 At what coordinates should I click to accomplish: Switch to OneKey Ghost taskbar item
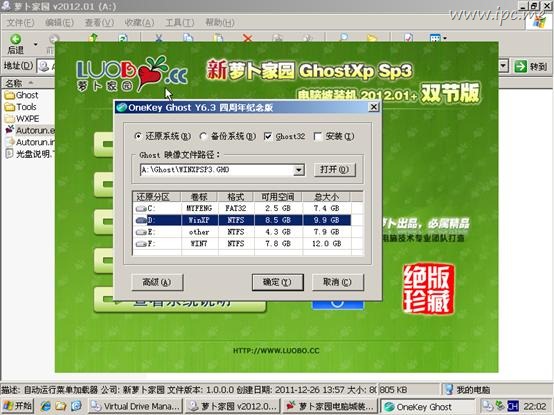(x=428, y=407)
